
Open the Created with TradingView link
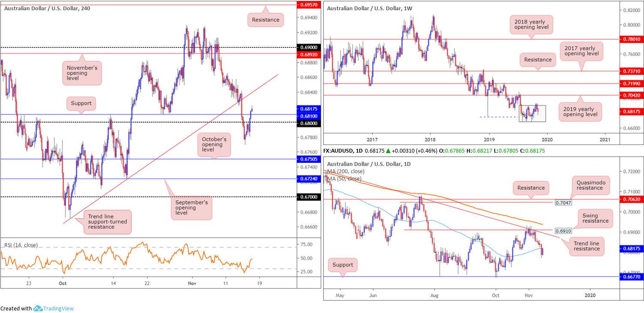pyautogui.click(x=37, y=308)
